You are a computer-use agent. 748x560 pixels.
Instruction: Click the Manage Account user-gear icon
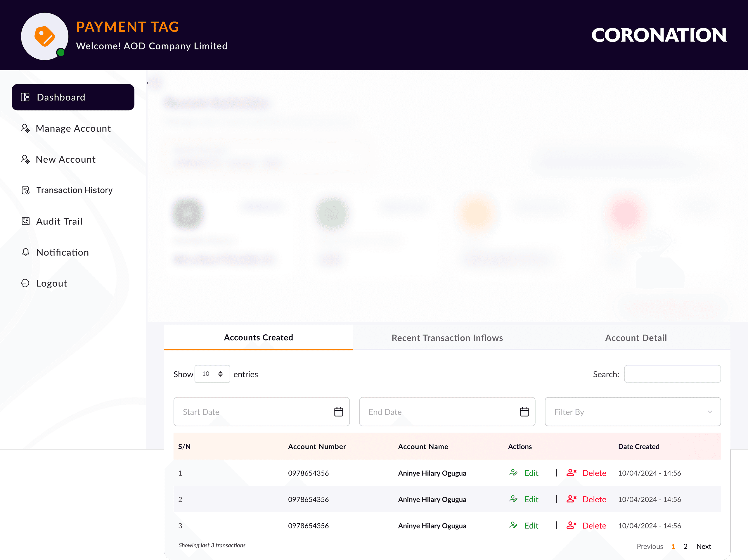pos(25,128)
